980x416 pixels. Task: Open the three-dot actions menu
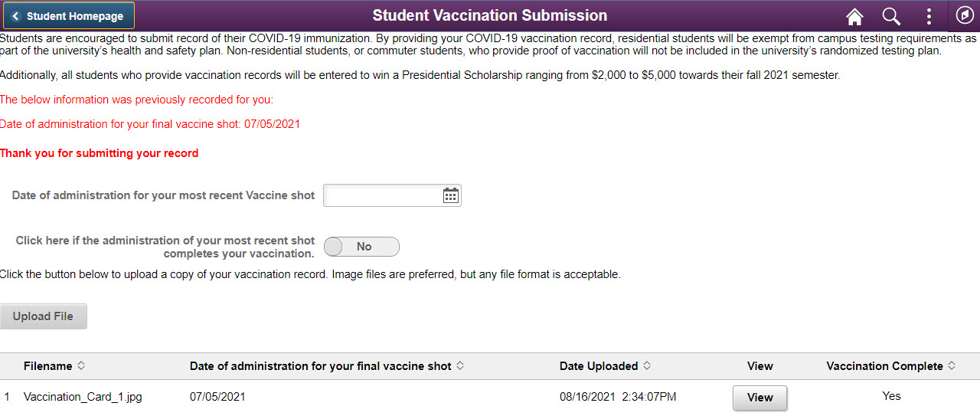coord(929,16)
